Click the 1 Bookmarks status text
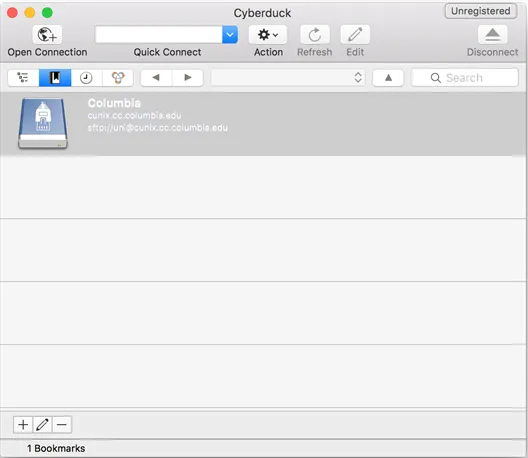The height and width of the screenshot is (458, 528). click(56, 449)
